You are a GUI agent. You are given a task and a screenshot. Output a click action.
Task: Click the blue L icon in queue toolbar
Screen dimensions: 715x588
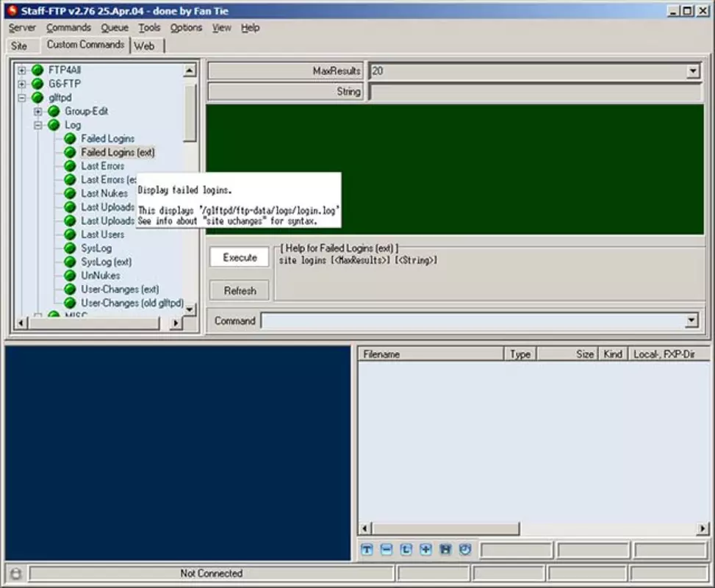point(406,549)
